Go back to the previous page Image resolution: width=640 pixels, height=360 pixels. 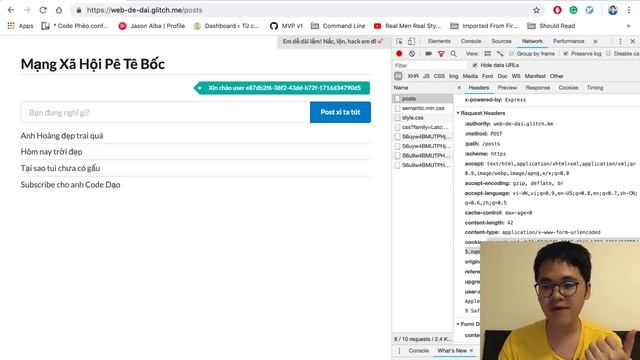(11, 10)
